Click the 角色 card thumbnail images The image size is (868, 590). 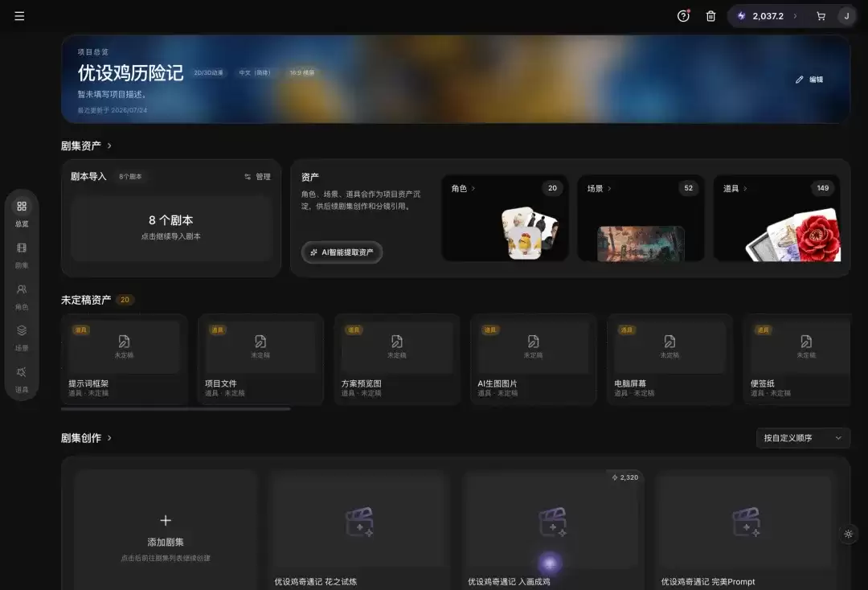pos(529,233)
